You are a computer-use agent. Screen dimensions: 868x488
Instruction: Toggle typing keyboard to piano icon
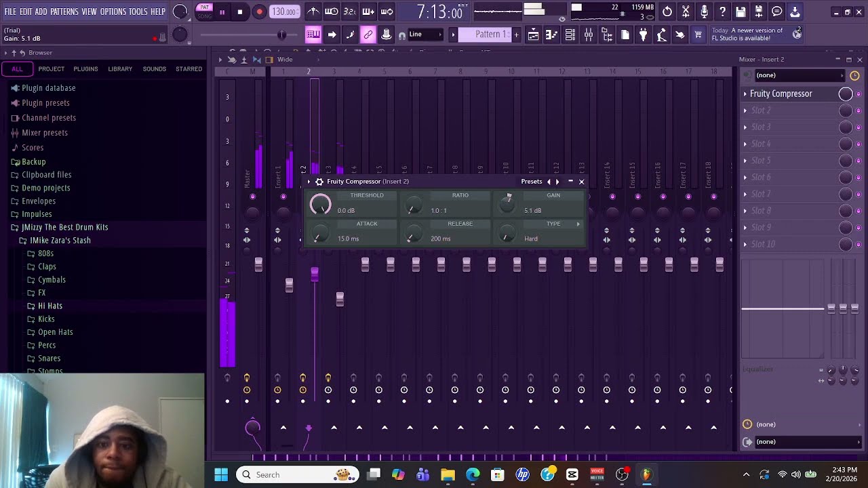[x=313, y=35]
